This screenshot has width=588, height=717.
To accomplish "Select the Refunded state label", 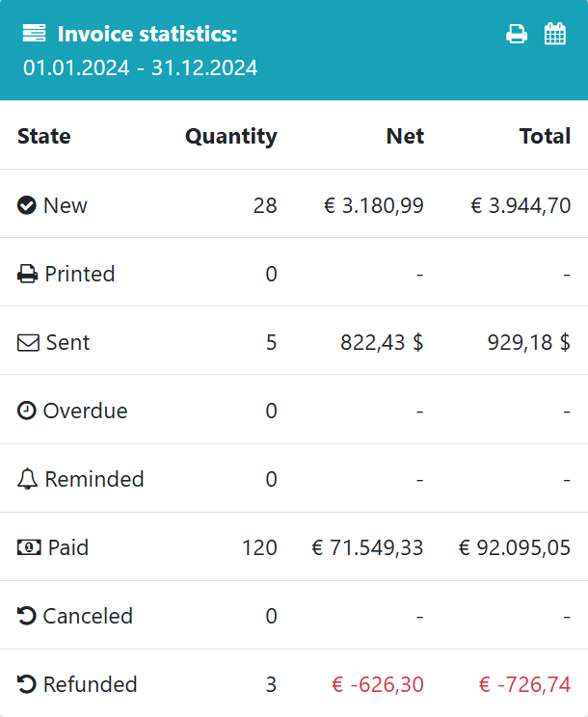I will tap(91, 684).
